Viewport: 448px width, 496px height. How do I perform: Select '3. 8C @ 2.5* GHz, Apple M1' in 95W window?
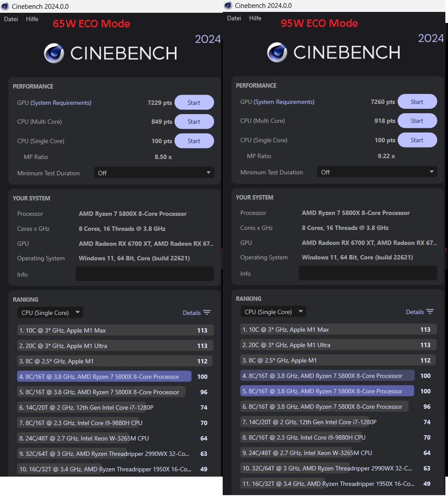pos(338,360)
